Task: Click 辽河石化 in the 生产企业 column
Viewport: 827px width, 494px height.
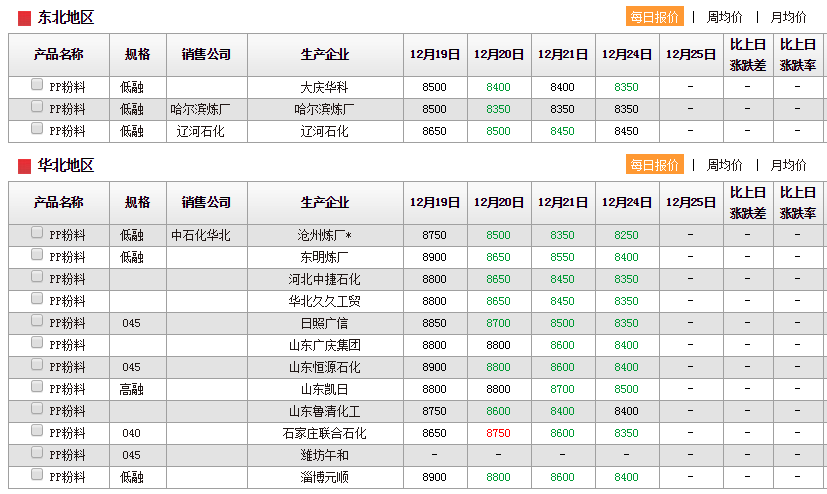Action: (324, 131)
